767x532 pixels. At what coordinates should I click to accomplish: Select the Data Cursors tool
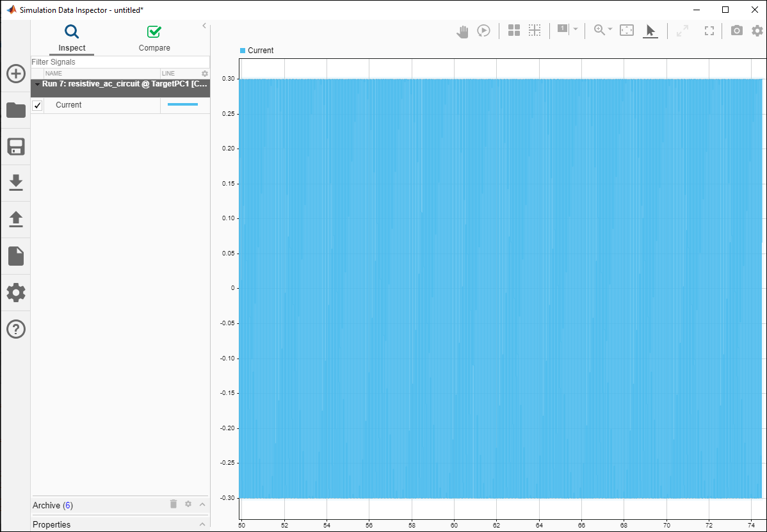(x=650, y=31)
